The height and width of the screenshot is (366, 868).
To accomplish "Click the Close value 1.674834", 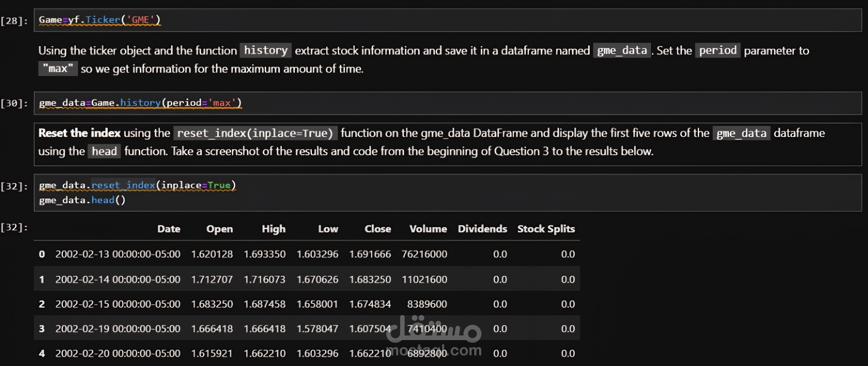I will 370,304.
